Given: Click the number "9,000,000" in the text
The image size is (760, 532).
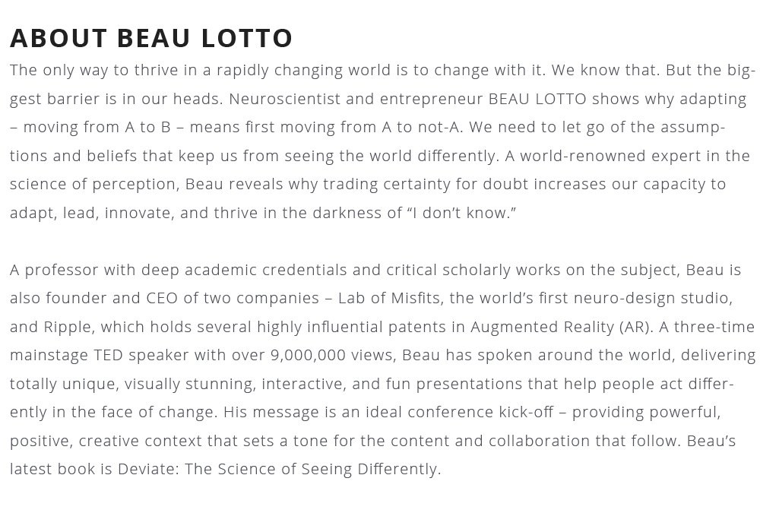Looking at the screenshot, I should (306, 355).
